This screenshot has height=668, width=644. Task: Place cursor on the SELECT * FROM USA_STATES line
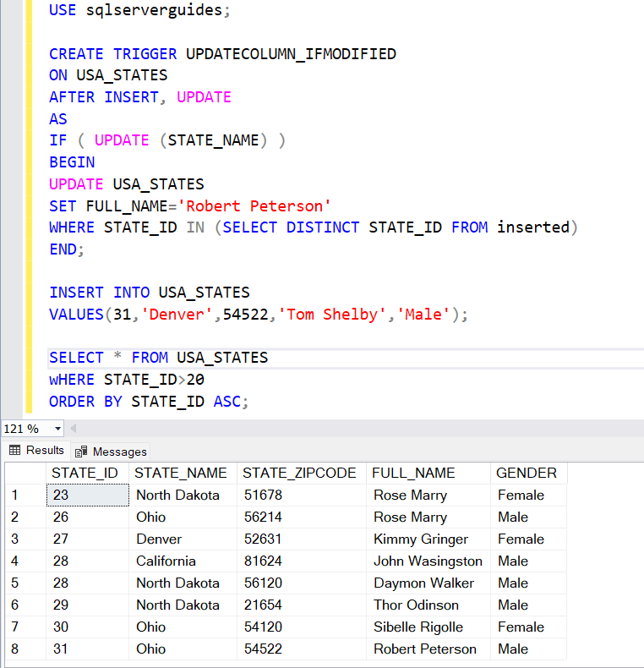tap(158, 358)
